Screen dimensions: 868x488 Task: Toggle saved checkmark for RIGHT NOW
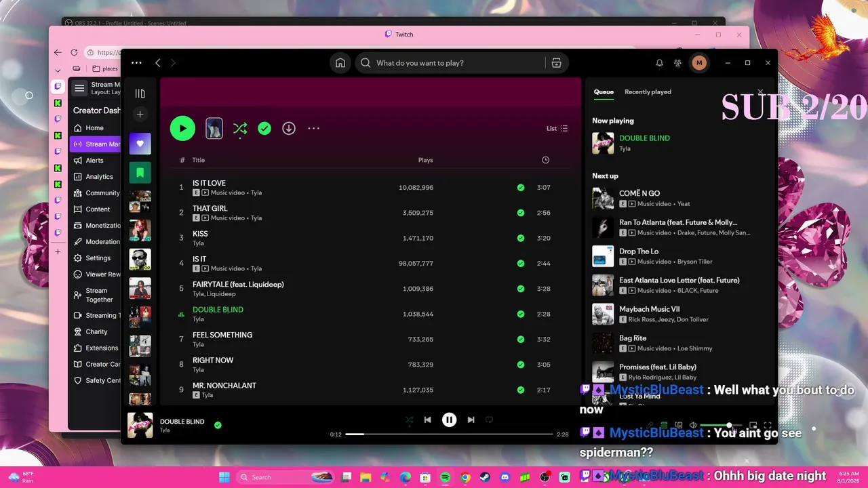click(x=521, y=365)
